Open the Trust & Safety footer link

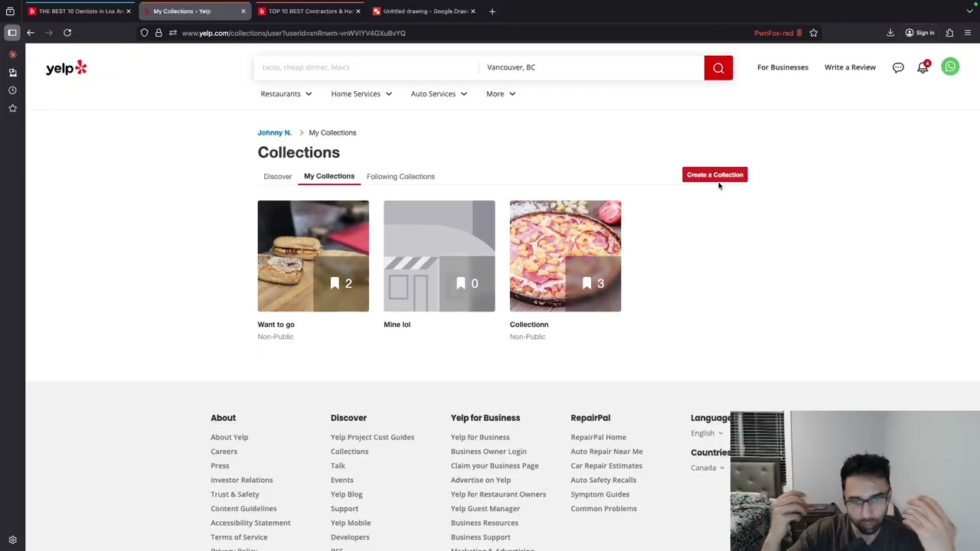235,494
